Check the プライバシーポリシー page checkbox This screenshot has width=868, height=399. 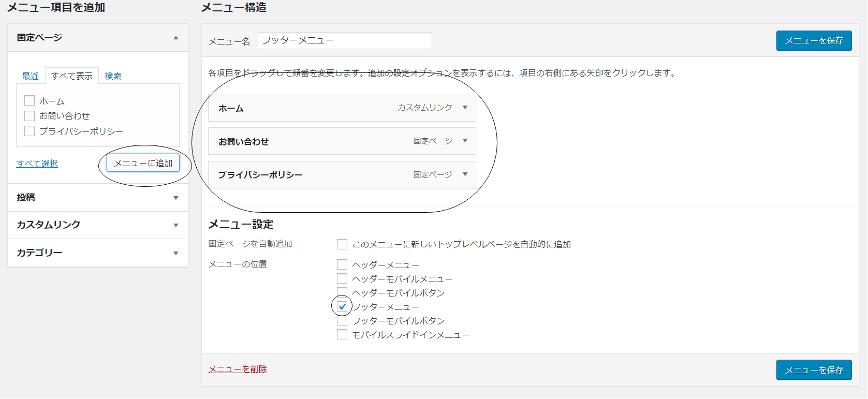(30, 131)
